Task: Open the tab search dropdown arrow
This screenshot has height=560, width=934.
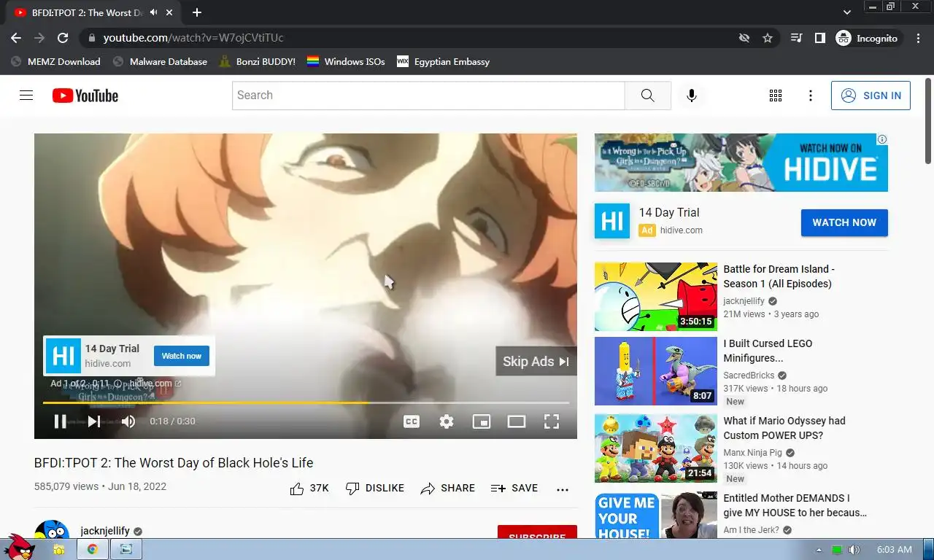Action: (847, 12)
